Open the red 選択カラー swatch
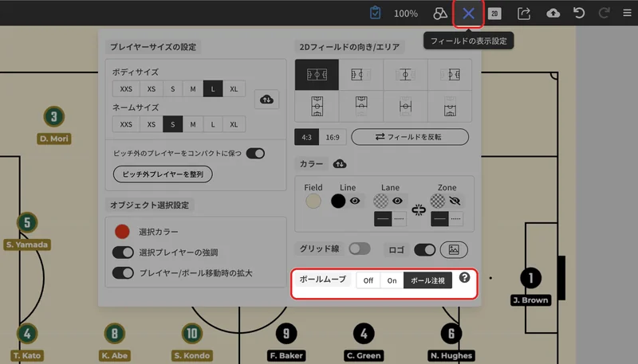 pos(122,232)
